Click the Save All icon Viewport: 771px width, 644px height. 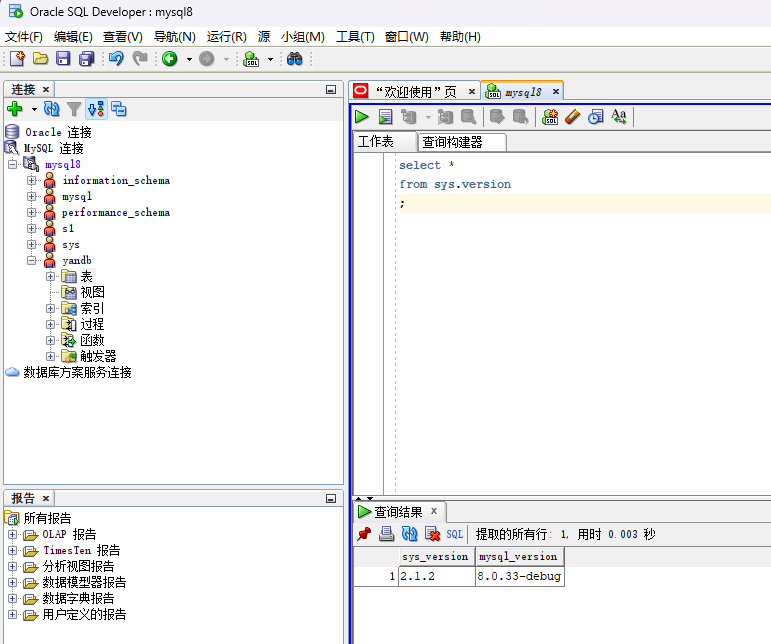[87, 59]
